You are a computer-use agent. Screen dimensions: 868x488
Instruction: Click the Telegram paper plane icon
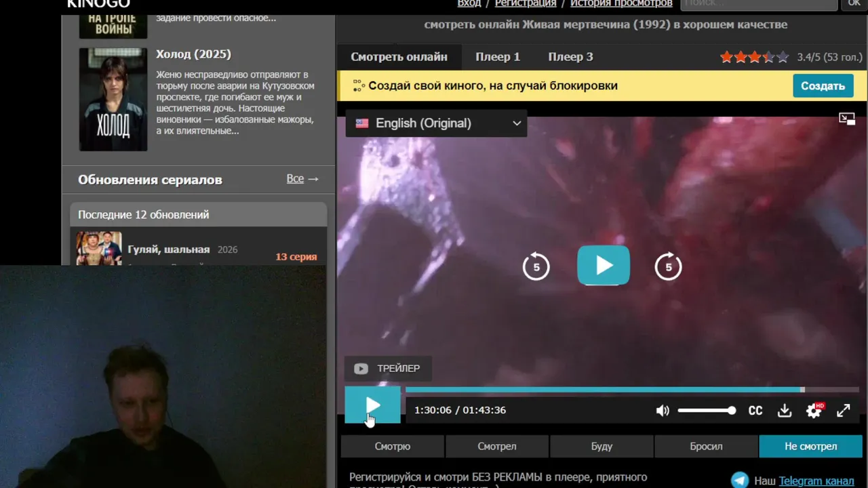coord(740,480)
